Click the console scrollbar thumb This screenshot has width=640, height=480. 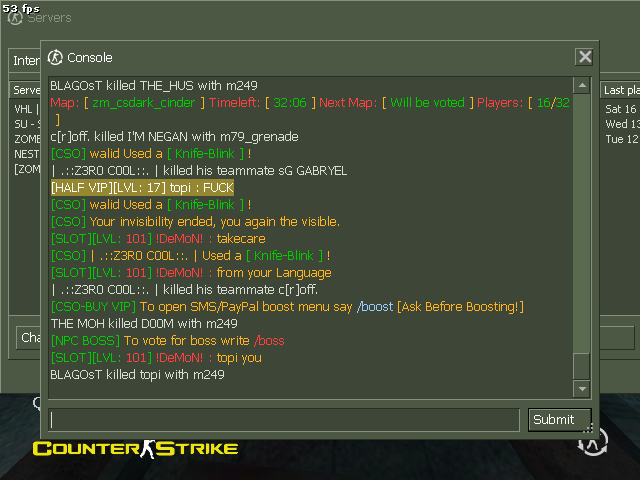[x=582, y=366]
